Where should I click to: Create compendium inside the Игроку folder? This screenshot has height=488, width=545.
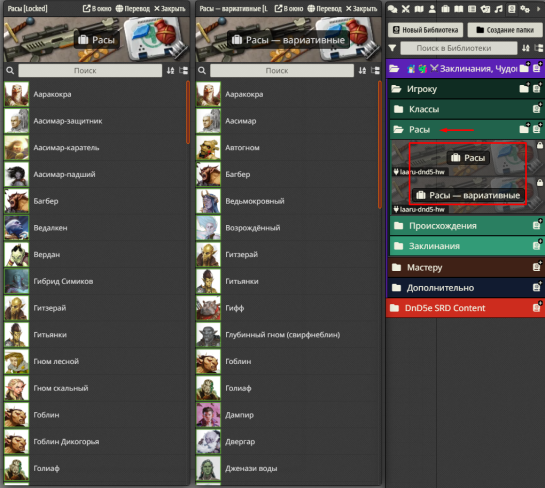click(537, 88)
